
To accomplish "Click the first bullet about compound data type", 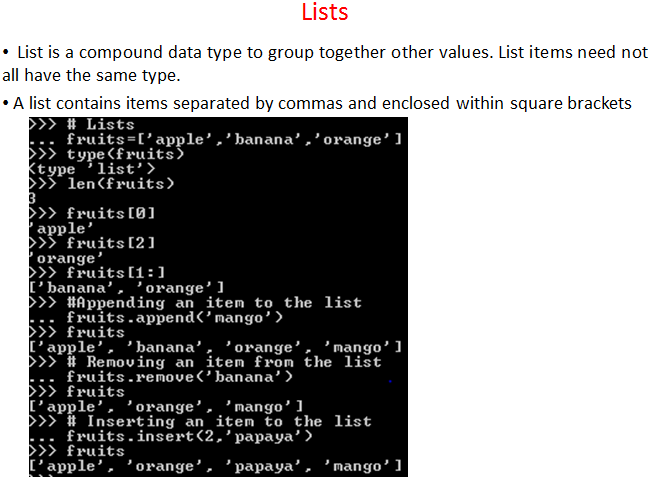I will [x=326, y=64].
